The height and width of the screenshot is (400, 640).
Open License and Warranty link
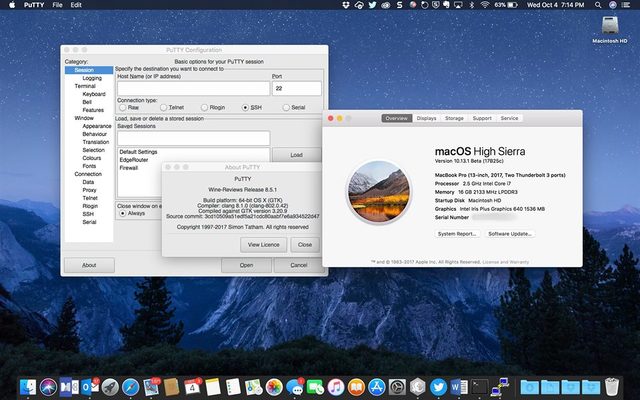click(x=506, y=262)
